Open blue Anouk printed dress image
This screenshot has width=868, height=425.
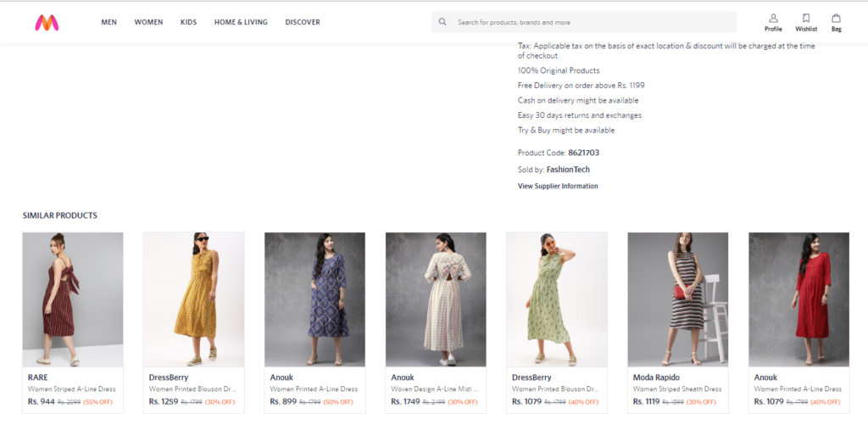click(314, 299)
